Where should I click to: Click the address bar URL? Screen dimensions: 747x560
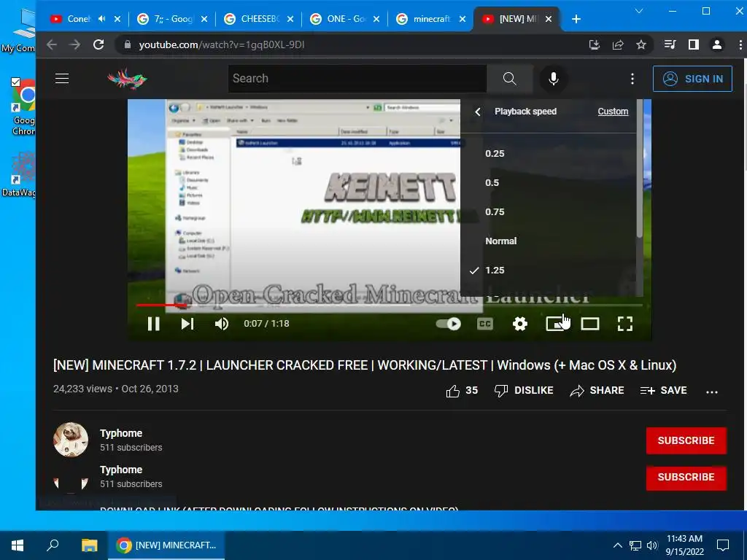click(222, 44)
